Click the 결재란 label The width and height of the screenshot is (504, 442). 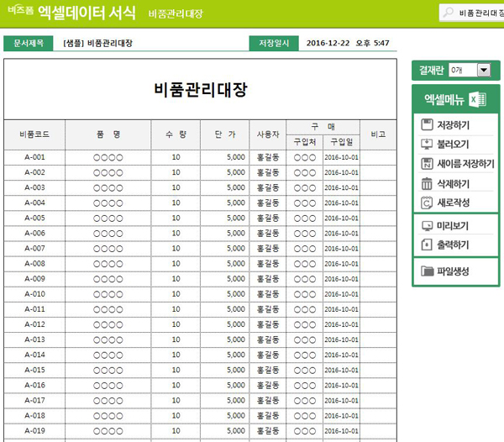tap(431, 70)
